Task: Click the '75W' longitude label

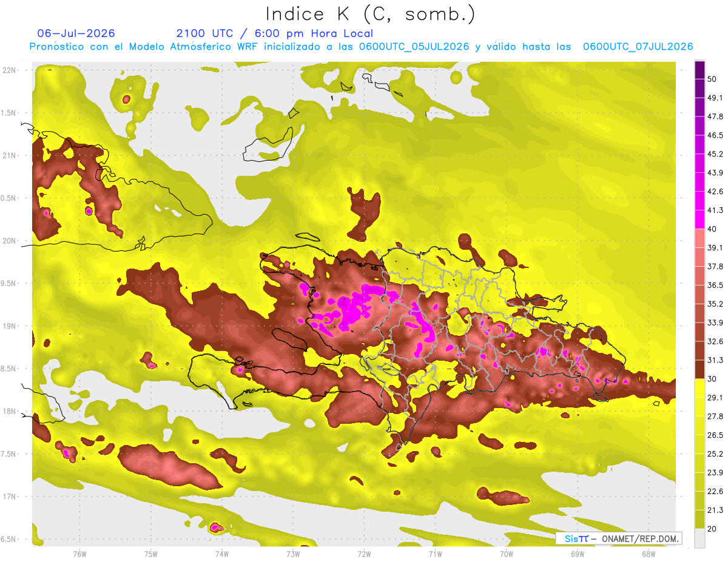Action: (150, 554)
